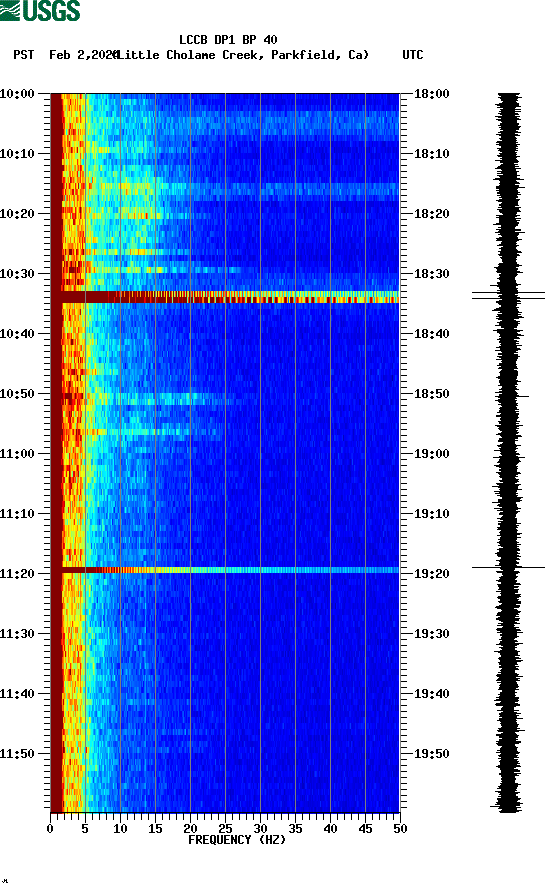
Task: Click the broadband event band near 11:20
Action: point(225,570)
